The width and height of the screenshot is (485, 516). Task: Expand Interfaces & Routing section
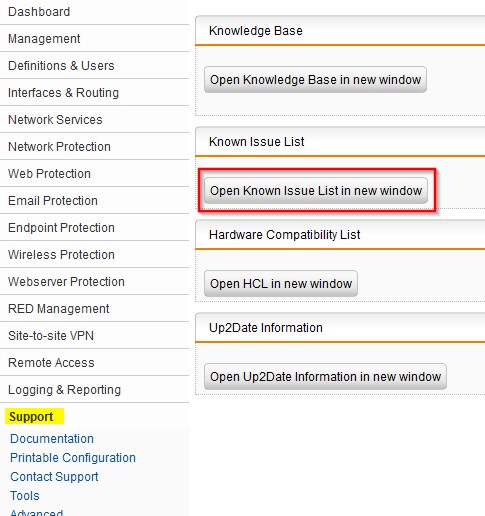point(94,93)
